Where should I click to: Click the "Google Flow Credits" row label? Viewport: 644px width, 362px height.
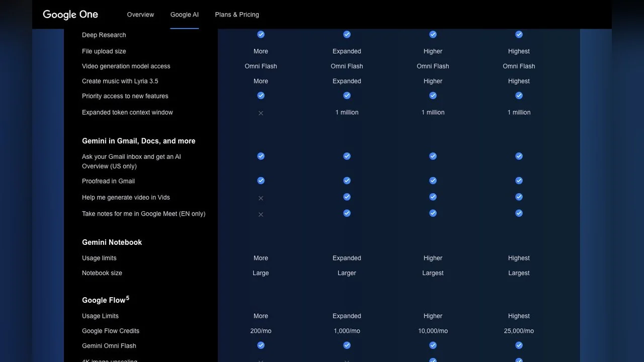pos(111,331)
